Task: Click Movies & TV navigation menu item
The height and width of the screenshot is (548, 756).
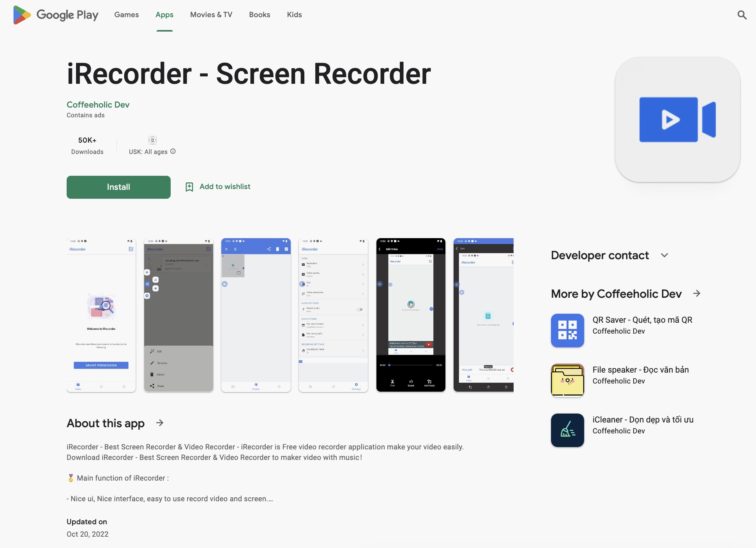Action: pyautogui.click(x=211, y=15)
